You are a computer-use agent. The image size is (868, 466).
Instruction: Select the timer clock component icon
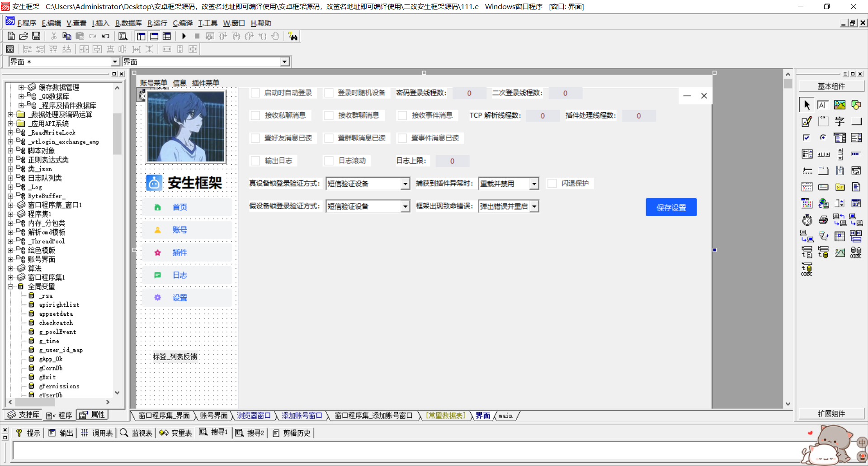807,220
